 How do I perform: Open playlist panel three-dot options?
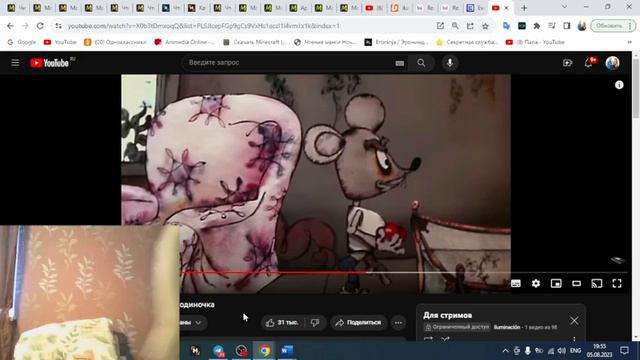(x=574, y=339)
